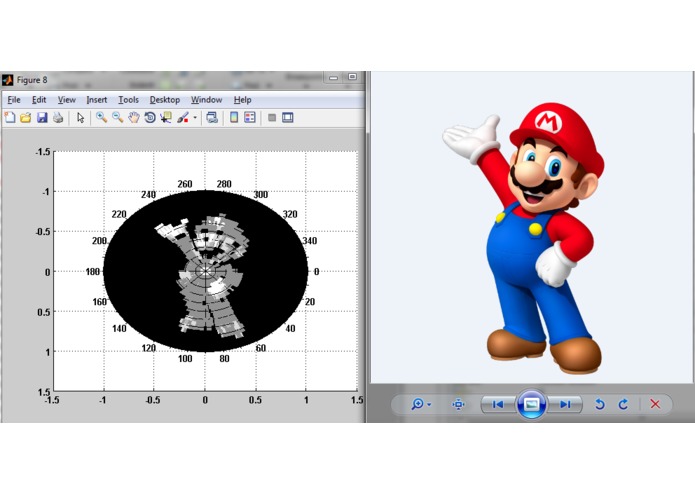
Task: Enable the Data Cursor tool
Action: pos(166,117)
